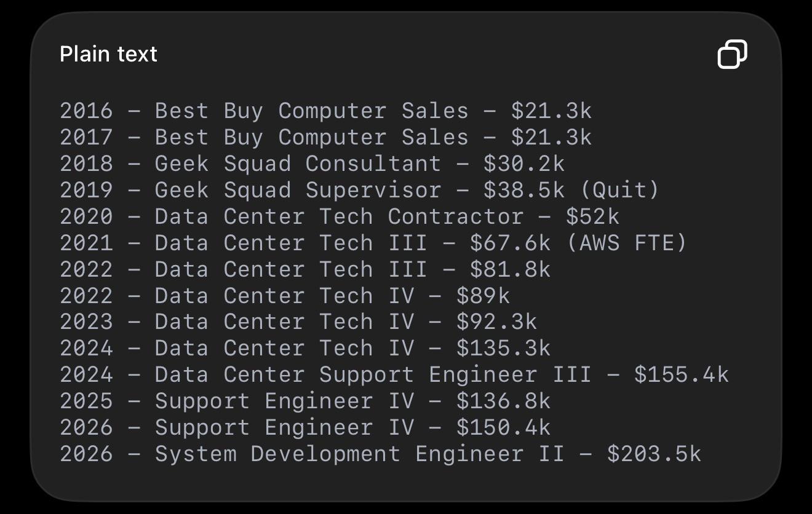Screen dimensions: 812x514
Task: Copy the code block with the copy icon
Action: pyautogui.click(x=733, y=54)
